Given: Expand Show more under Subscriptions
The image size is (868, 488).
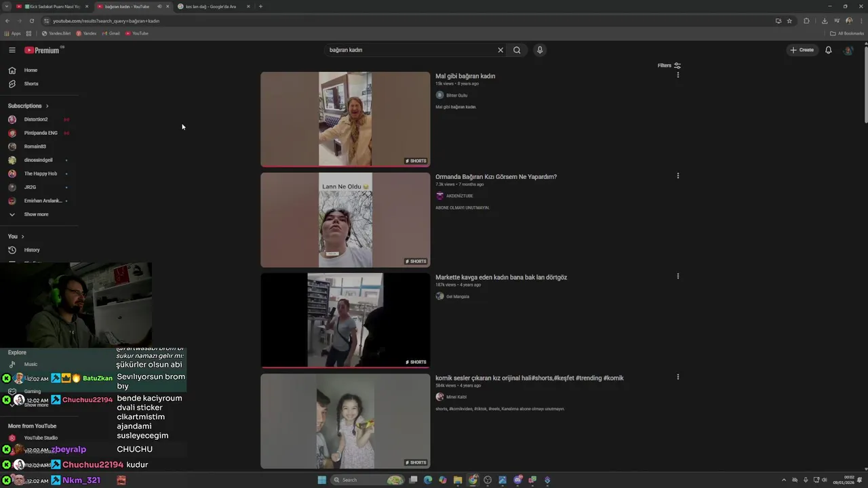Looking at the screenshot, I should tap(39, 214).
